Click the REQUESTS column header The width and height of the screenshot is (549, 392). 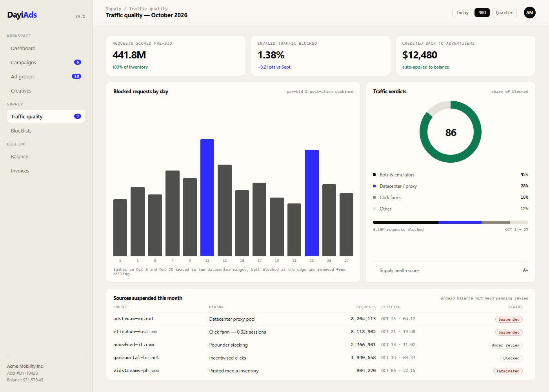(366, 307)
